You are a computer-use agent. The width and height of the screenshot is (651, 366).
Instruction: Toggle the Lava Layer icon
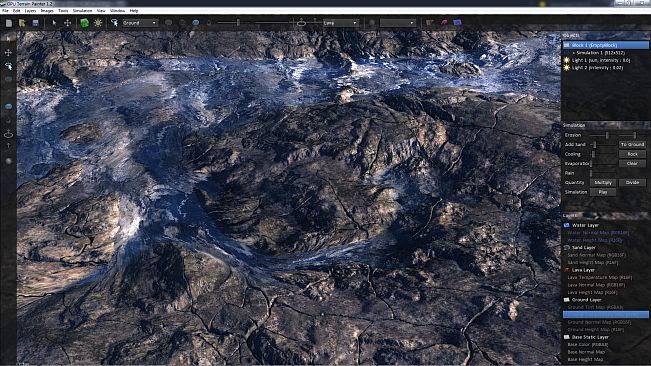pos(567,270)
